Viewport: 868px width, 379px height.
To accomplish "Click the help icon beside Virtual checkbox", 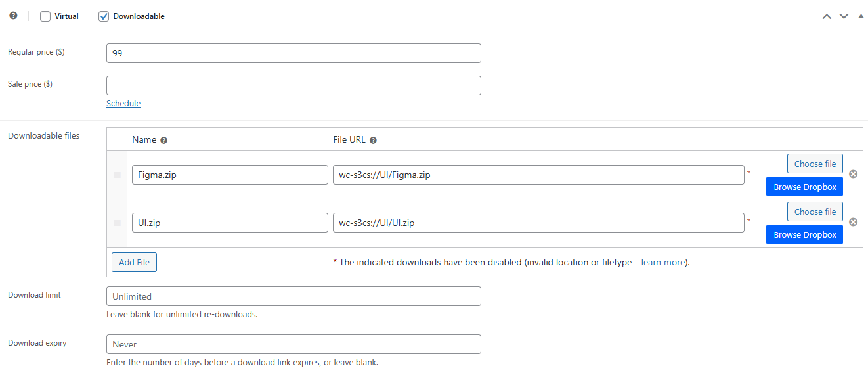I will click(13, 16).
